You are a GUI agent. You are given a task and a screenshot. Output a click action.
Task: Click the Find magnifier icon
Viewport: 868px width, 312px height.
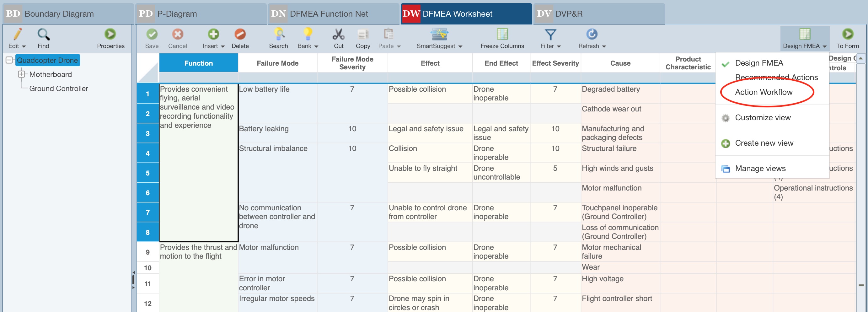tap(44, 34)
